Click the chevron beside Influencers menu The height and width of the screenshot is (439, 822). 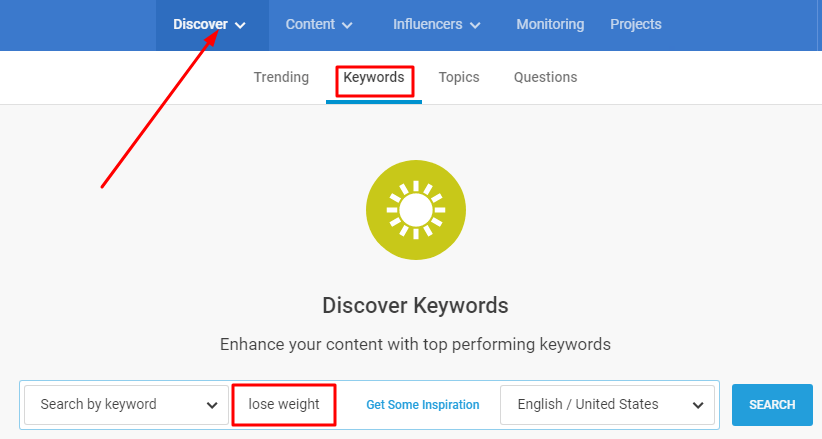pos(475,25)
